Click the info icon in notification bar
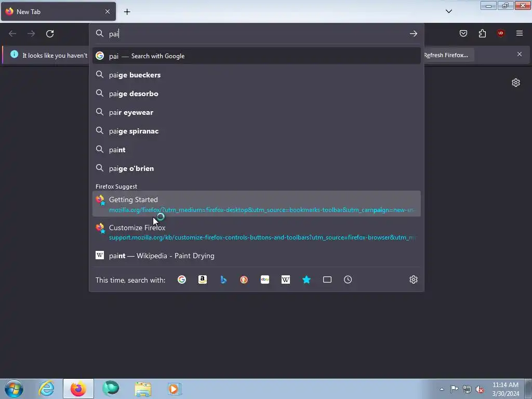The image size is (532, 399). coord(14,54)
